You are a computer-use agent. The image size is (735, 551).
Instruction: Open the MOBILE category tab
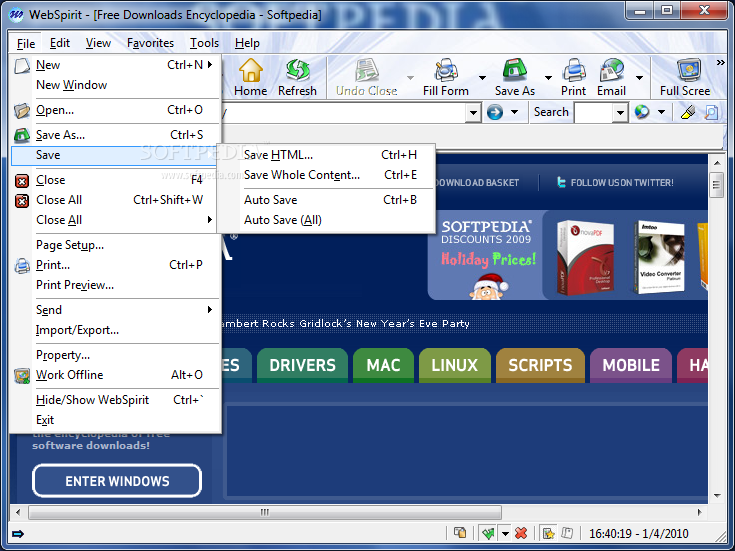point(631,365)
